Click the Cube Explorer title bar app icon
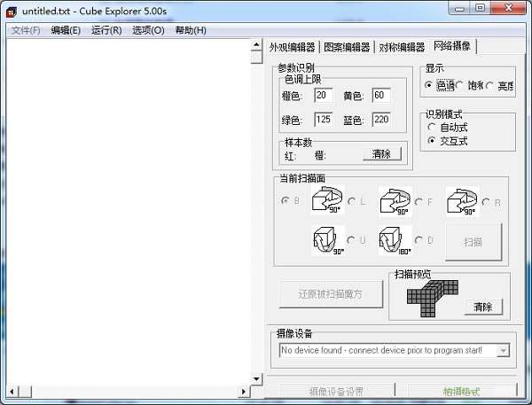532x405 pixels. 12,12
